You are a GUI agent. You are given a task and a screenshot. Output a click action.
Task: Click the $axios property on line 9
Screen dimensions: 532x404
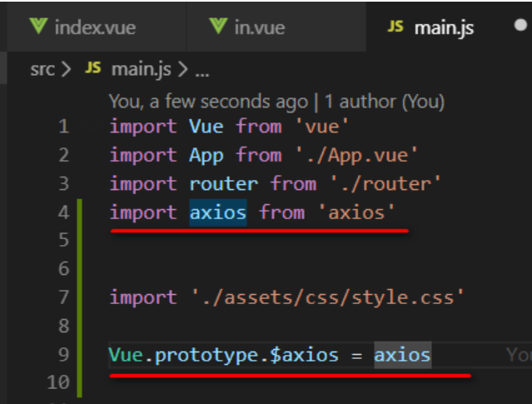(x=310, y=355)
